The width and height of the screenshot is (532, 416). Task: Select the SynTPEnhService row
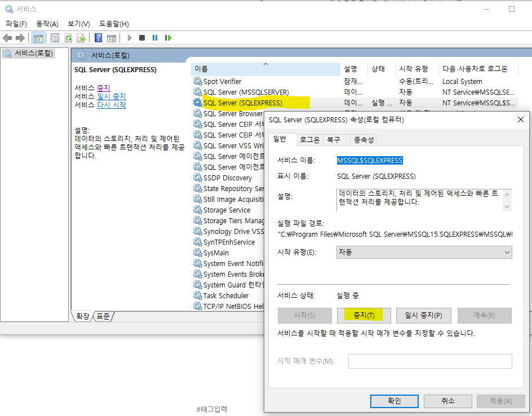[228, 242]
